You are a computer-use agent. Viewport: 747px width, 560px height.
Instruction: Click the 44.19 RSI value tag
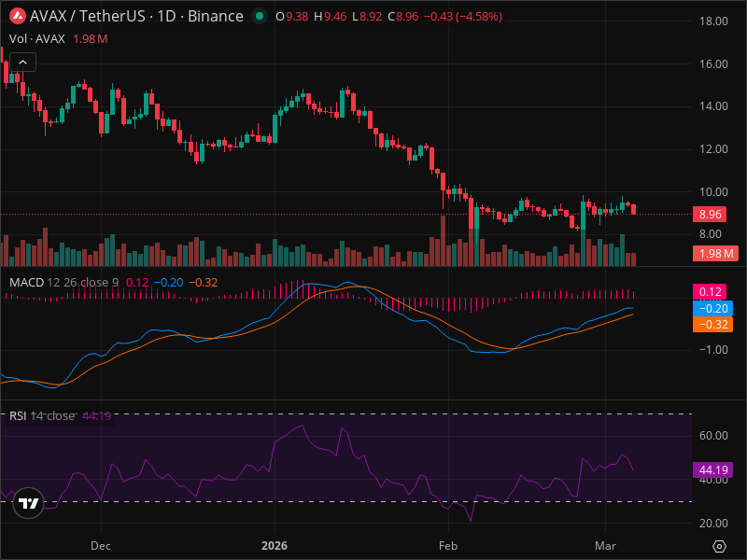tap(712, 470)
